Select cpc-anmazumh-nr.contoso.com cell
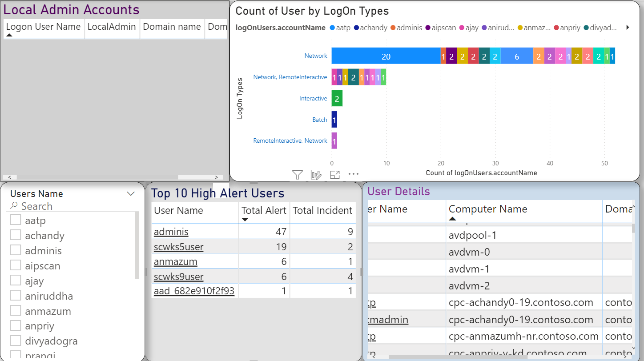The image size is (644, 361). (x=524, y=337)
